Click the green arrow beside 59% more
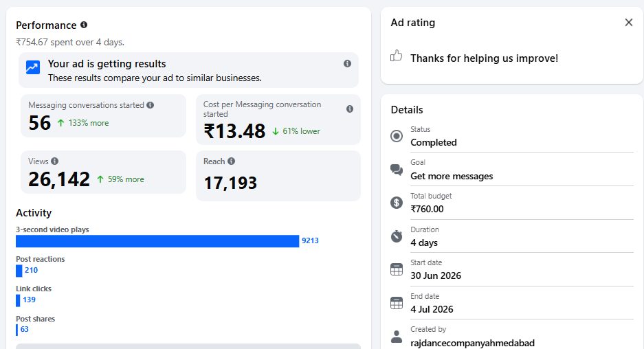 tap(100, 179)
